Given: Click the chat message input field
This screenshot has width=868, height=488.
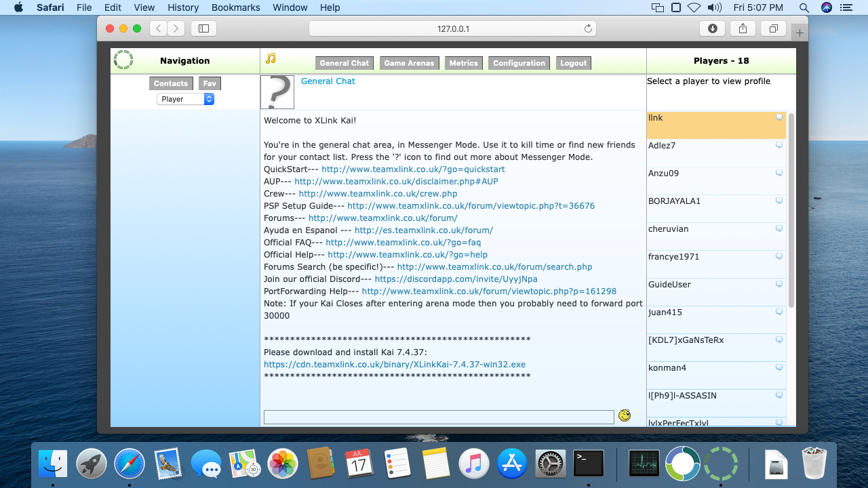Looking at the screenshot, I should click(x=439, y=417).
